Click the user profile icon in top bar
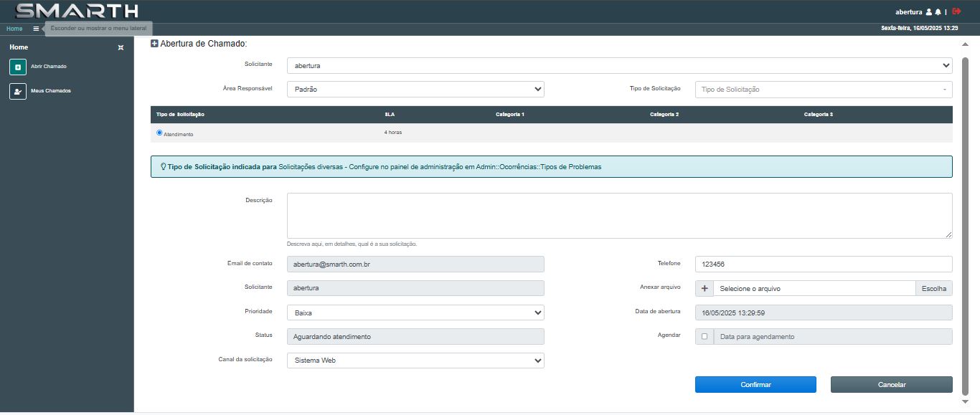Screen dimensions: 980x415 [x=929, y=11]
